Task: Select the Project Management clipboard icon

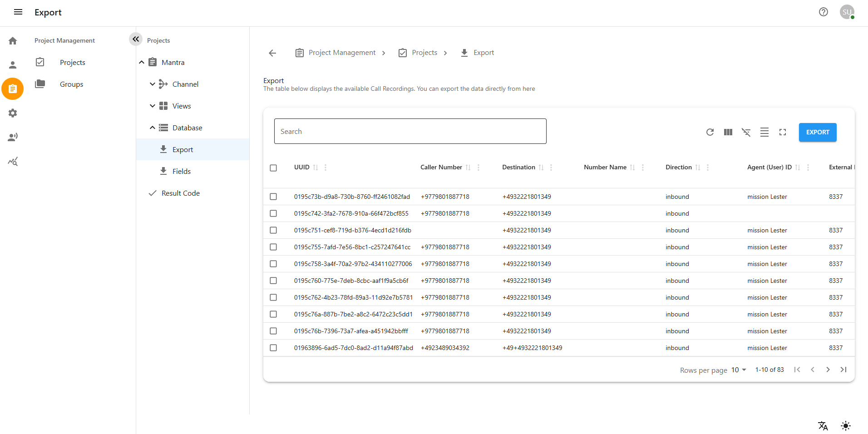Action: (13, 89)
